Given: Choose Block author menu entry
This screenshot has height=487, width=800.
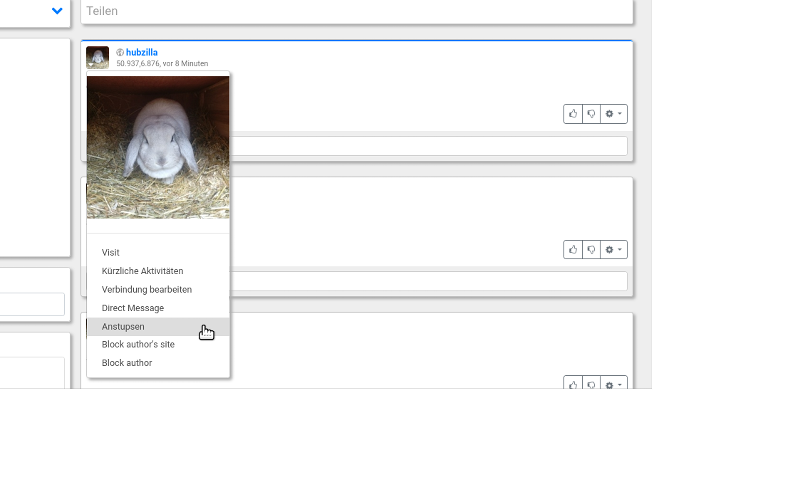Looking at the screenshot, I should (127, 363).
